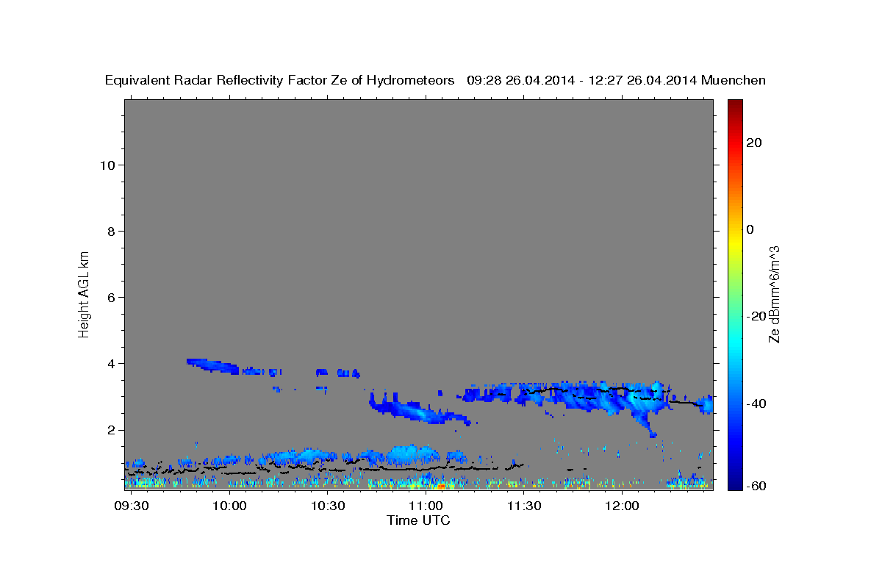Click the height tick label 6
The height and width of the screenshot is (588, 882).
click(112, 297)
